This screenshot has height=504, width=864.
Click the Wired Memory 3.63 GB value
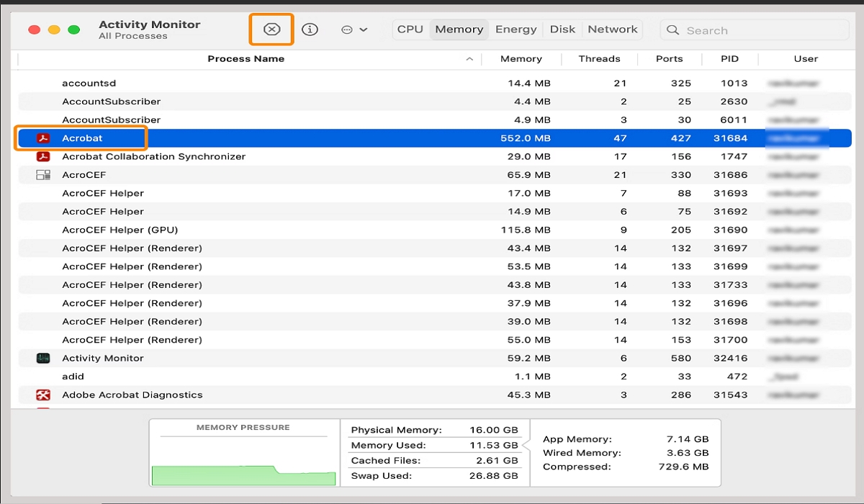pos(688,453)
